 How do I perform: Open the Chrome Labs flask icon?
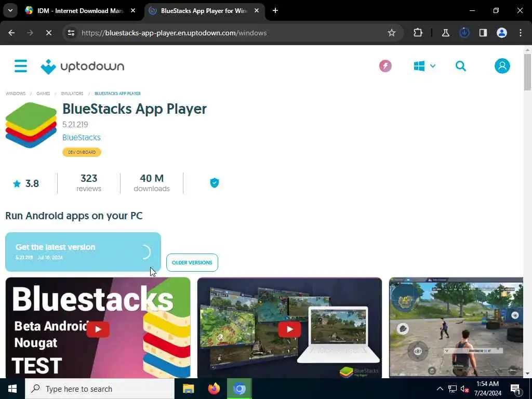(445, 33)
